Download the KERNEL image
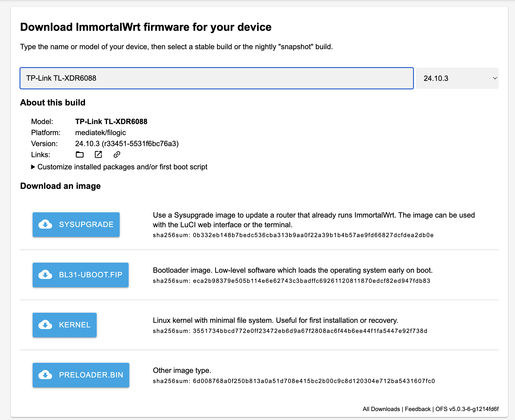 (74, 325)
